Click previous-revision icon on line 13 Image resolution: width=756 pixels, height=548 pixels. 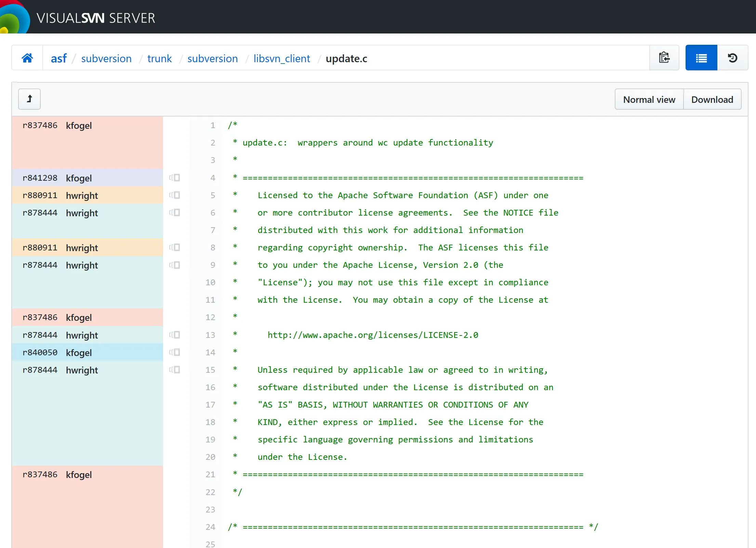[175, 335]
